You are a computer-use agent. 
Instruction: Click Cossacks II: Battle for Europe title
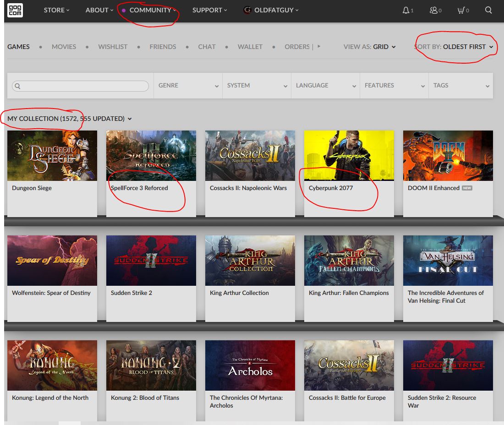(347, 398)
